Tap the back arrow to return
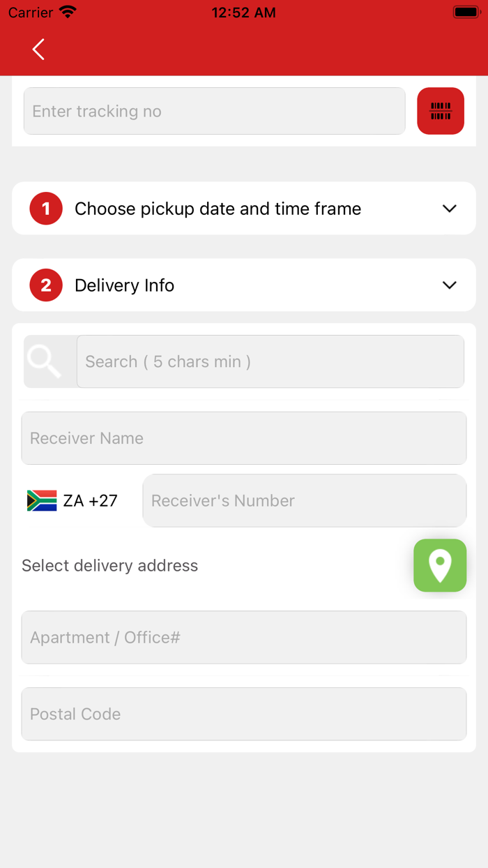The image size is (488, 868). (x=38, y=49)
